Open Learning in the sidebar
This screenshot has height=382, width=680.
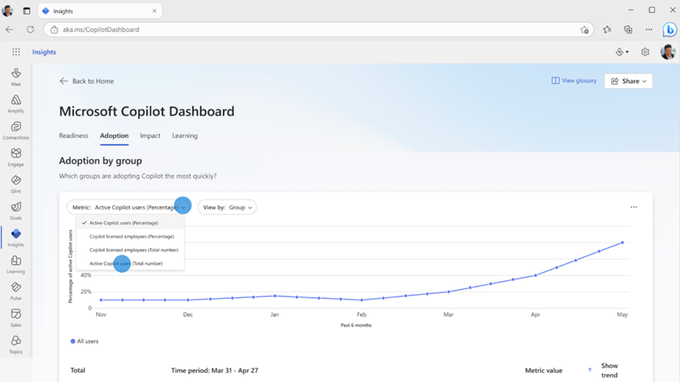(16, 264)
